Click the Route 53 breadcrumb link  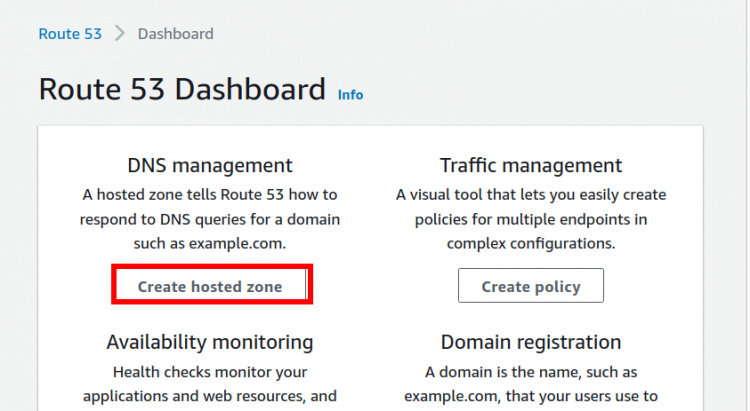pos(70,33)
